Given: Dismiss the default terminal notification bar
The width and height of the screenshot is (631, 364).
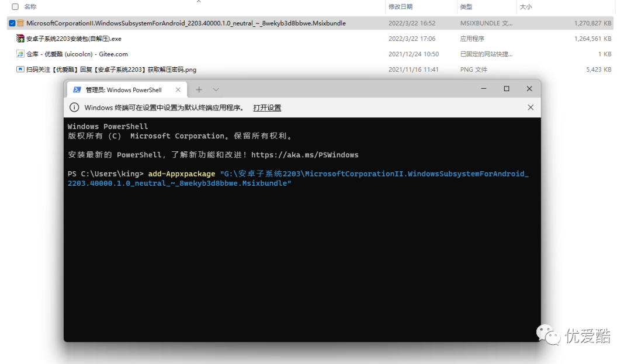Looking at the screenshot, I should [531, 108].
